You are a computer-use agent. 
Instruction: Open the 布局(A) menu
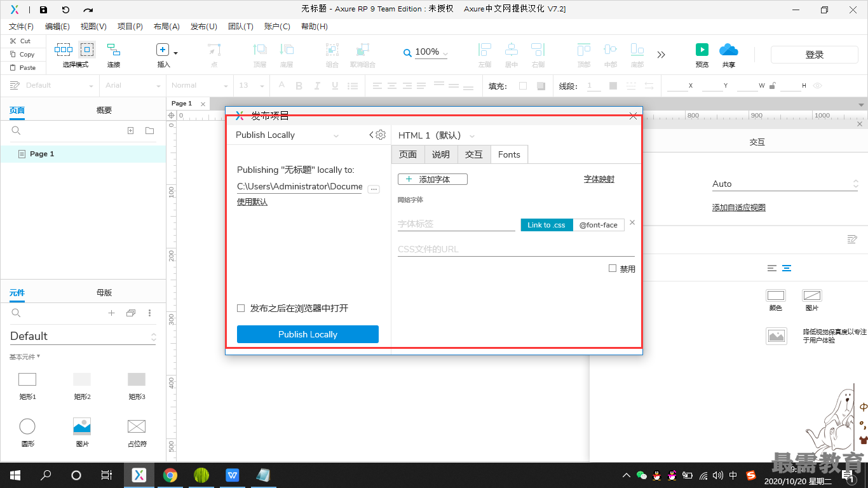pos(166,27)
